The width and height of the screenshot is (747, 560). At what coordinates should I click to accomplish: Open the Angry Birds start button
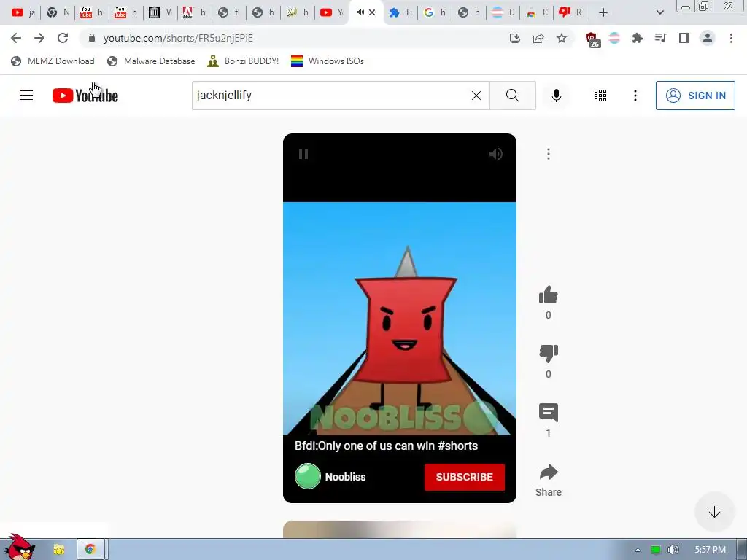point(19,547)
